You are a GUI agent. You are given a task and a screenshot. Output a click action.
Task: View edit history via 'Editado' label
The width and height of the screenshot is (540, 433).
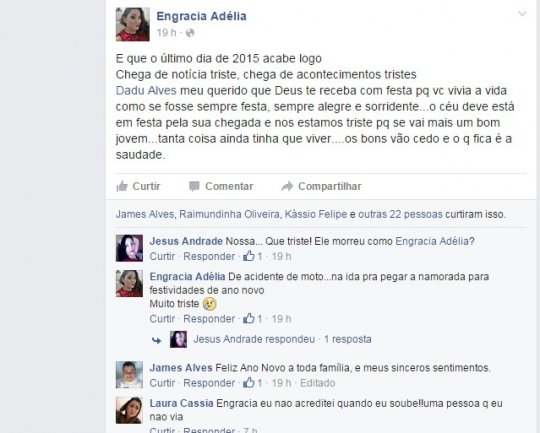pos(318,383)
